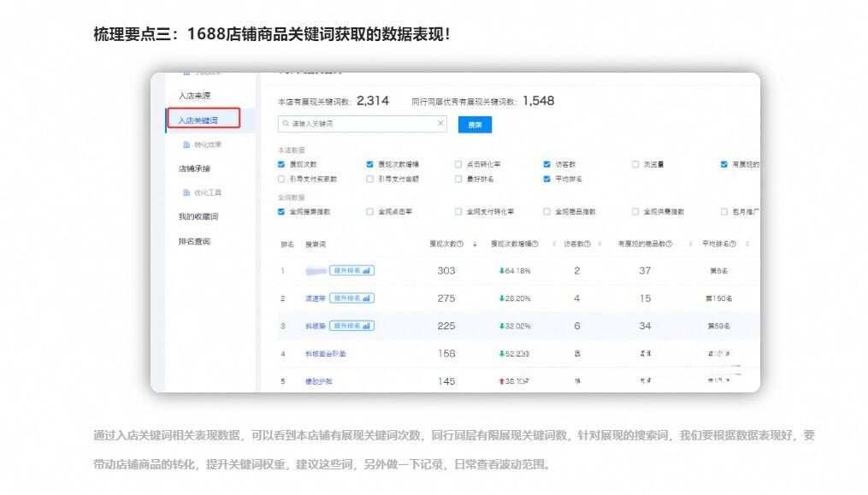Clear the keyword search box with X

pos(440,123)
